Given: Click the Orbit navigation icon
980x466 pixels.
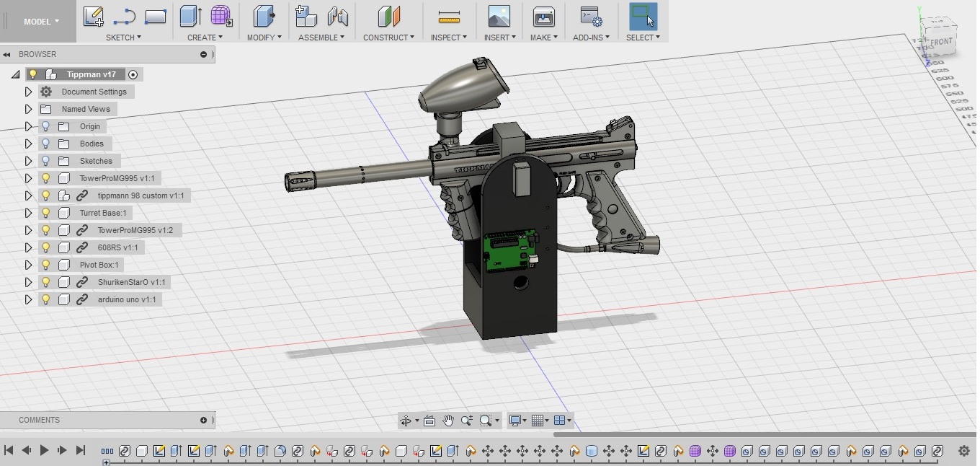Looking at the screenshot, I should [x=405, y=421].
